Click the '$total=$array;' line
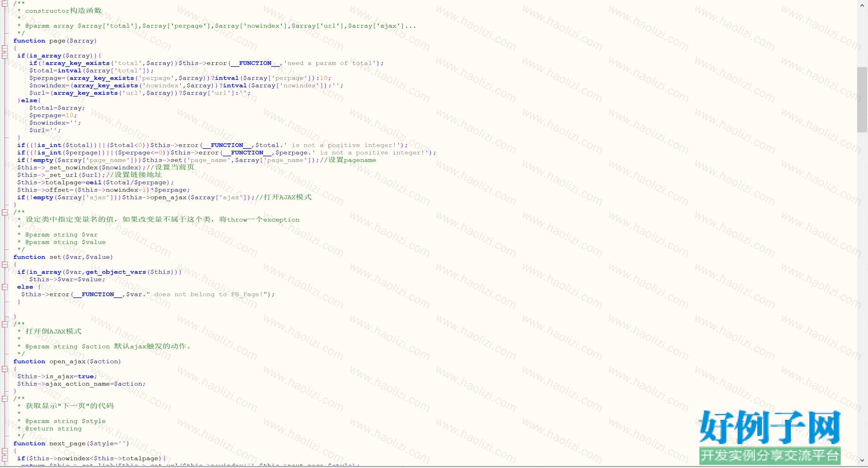Image resolution: width=868 pixels, height=468 pixels. click(57, 108)
